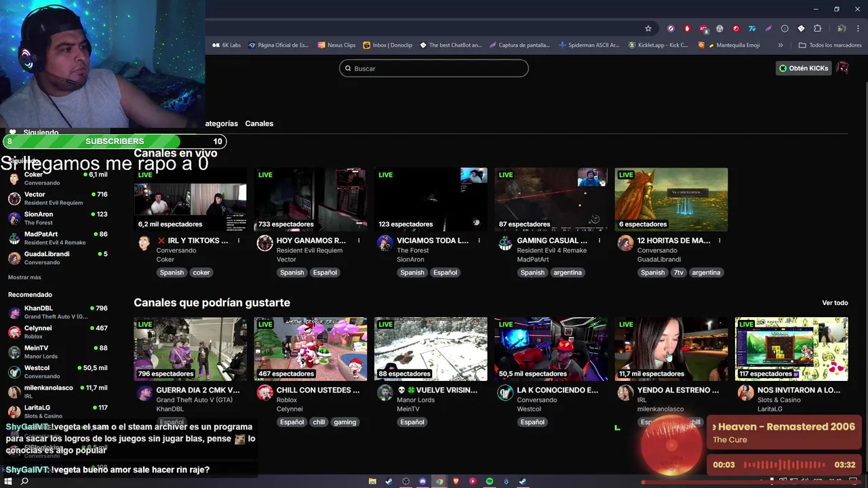Open GuadaLibrandi channel in the sidebar

[x=58, y=258]
